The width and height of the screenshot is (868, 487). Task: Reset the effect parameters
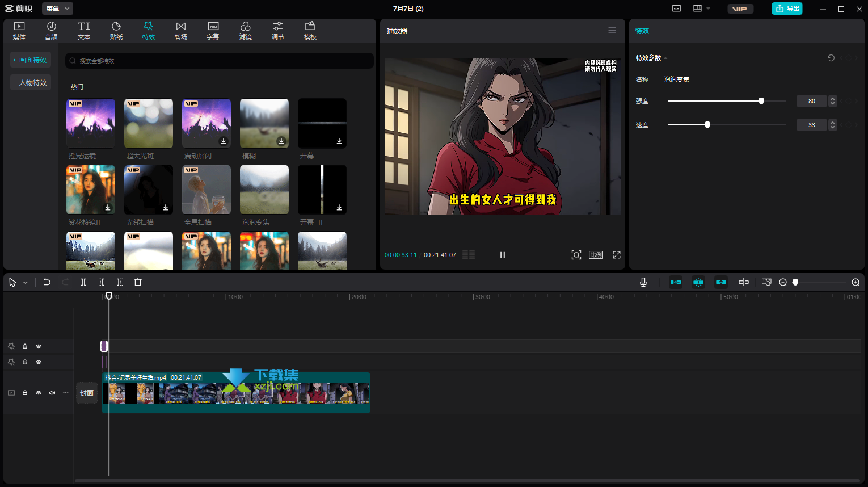click(831, 58)
